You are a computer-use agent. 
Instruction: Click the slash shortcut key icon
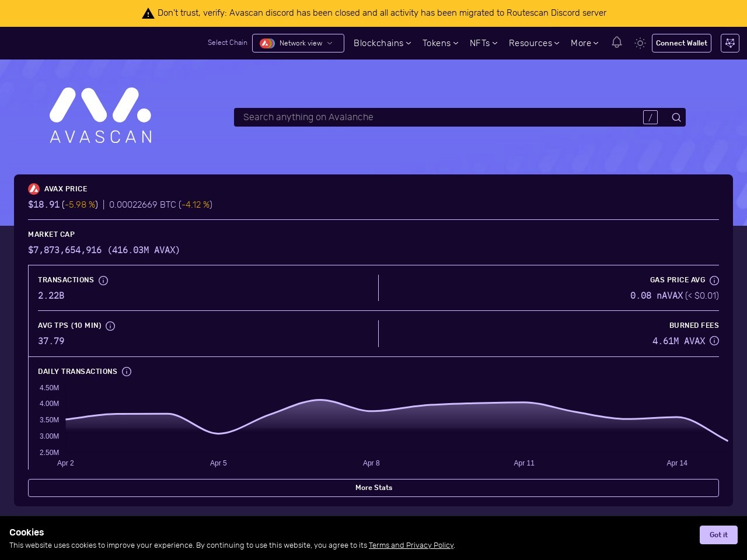pyautogui.click(x=650, y=117)
